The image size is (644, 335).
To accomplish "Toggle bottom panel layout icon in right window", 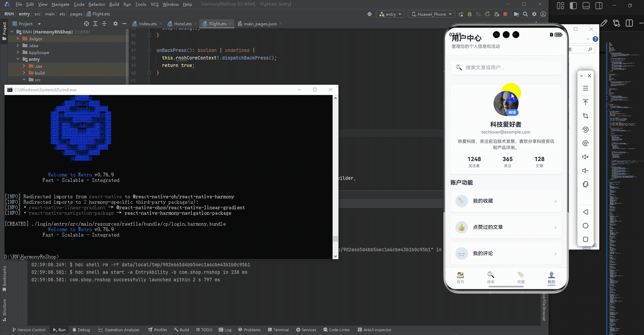I will click(586, 6).
